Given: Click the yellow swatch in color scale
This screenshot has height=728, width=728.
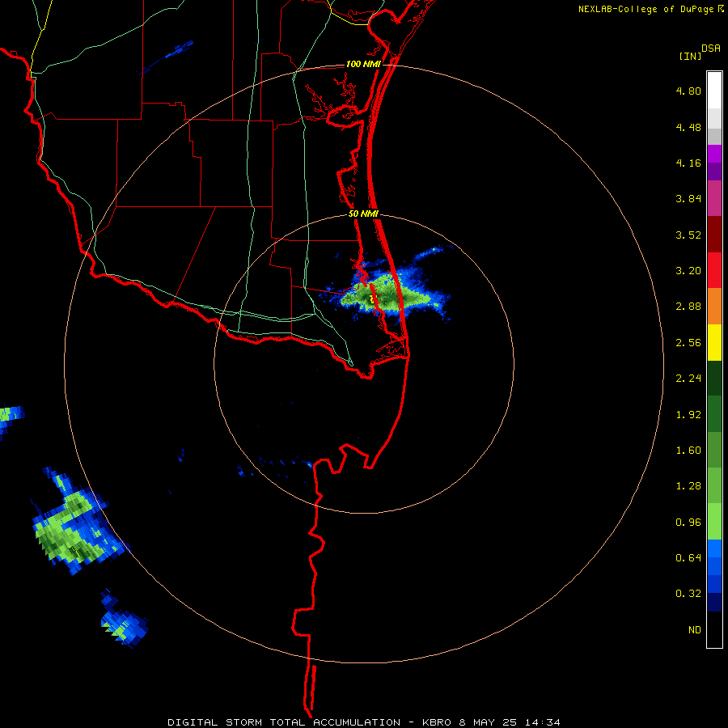Looking at the screenshot, I should [x=714, y=343].
